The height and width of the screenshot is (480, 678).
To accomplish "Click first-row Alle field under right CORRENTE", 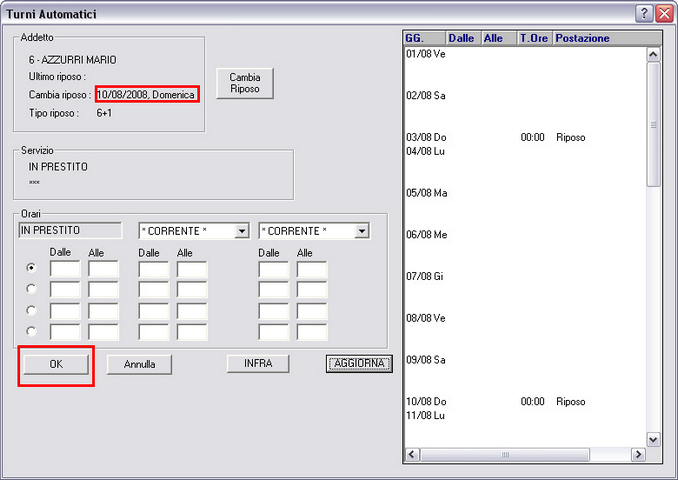I will (x=312, y=269).
